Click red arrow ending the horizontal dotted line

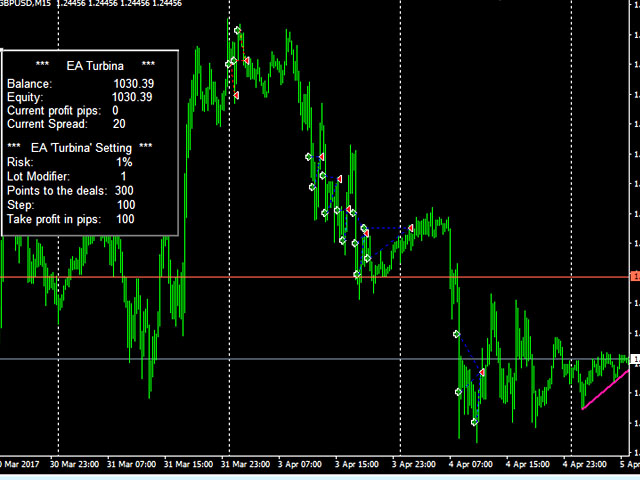pos(411,228)
